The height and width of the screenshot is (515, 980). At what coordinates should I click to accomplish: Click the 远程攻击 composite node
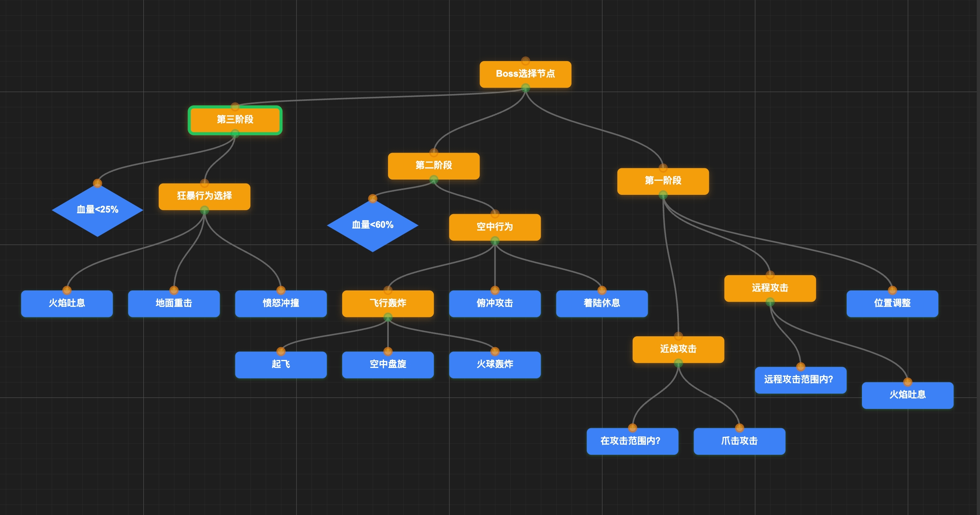click(x=770, y=288)
